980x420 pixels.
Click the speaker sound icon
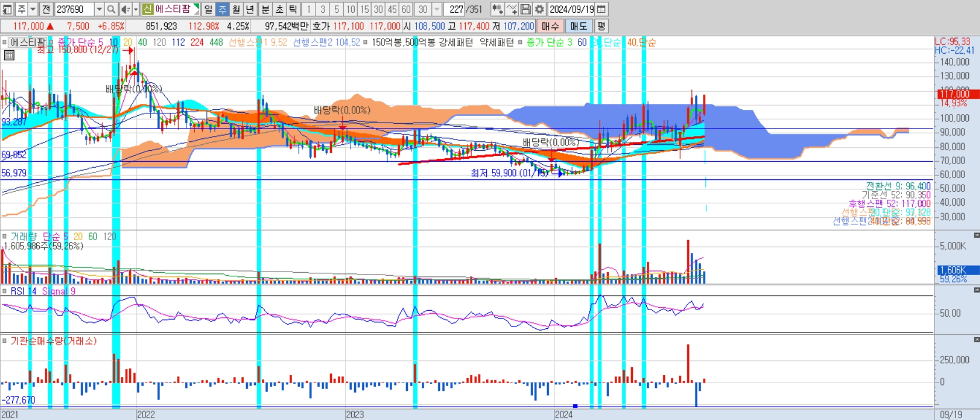(x=126, y=9)
